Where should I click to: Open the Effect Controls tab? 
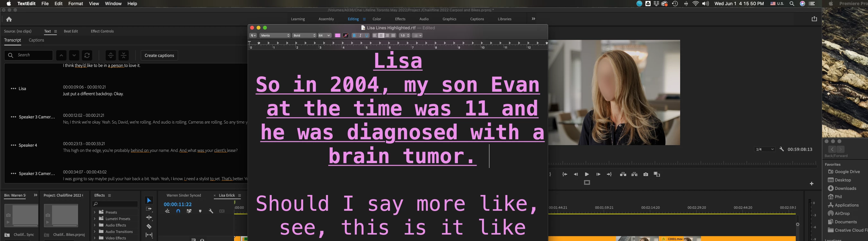[102, 31]
